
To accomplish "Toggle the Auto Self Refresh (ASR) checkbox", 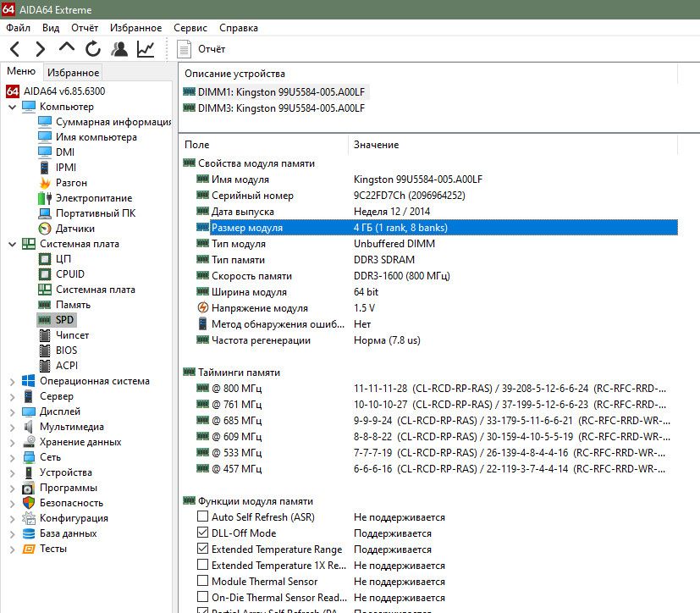I will (x=202, y=516).
